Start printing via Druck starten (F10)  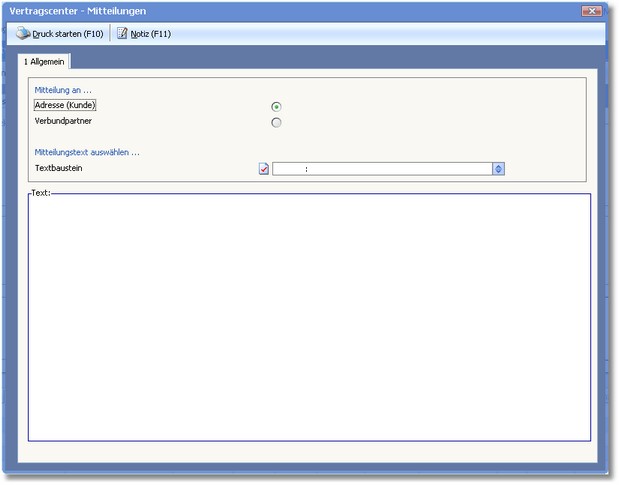[x=67, y=34]
